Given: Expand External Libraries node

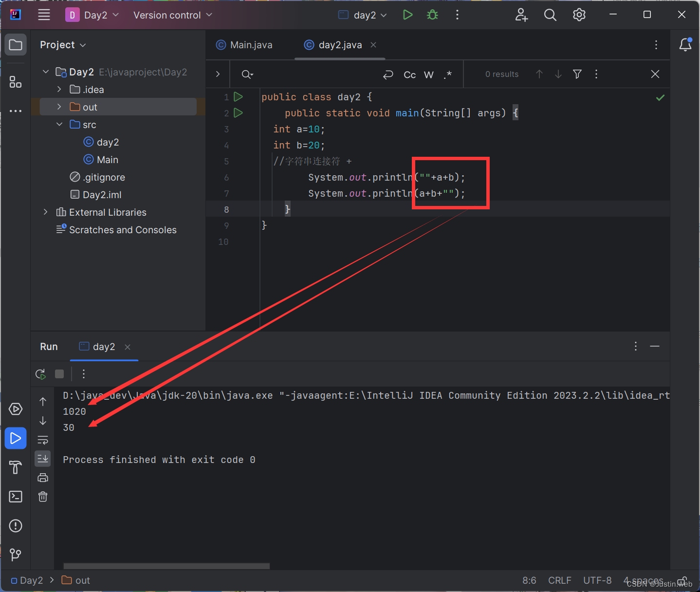Looking at the screenshot, I should pos(46,212).
